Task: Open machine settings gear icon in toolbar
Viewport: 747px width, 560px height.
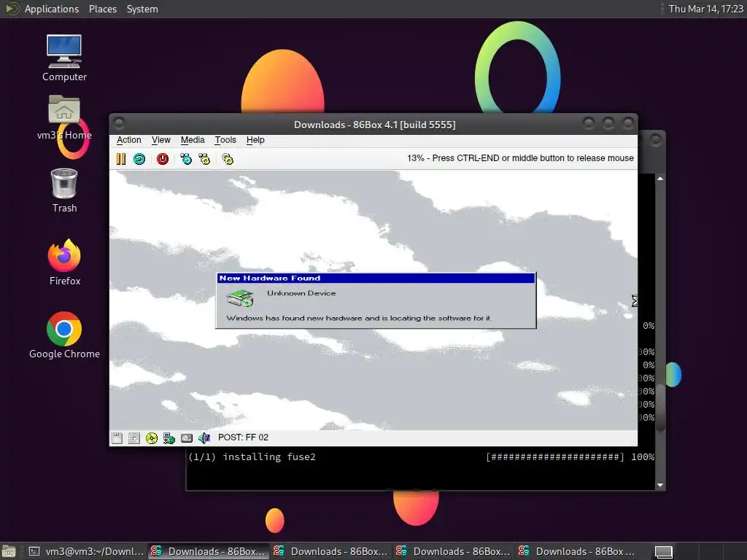Action: [x=228, y=159]
